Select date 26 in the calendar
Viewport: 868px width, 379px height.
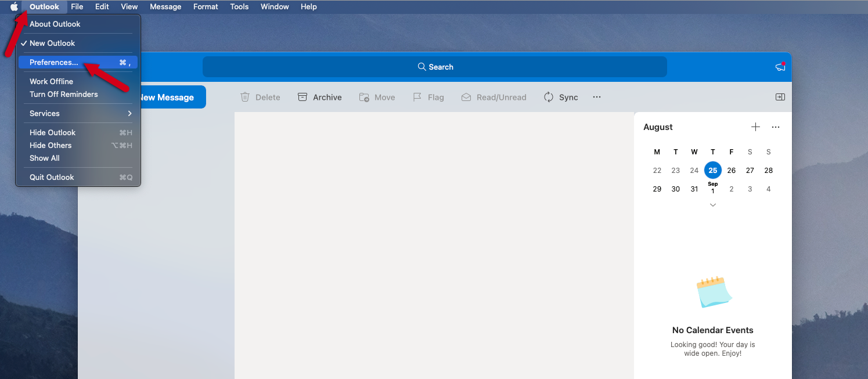tap(732, 170)
